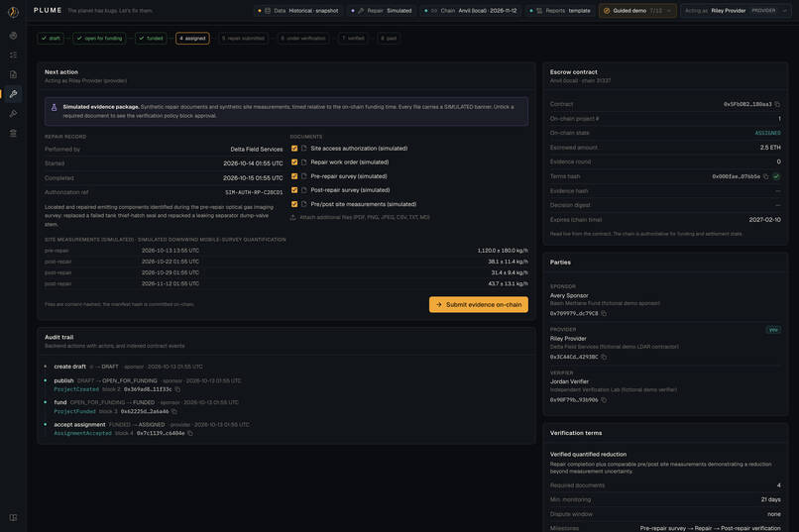The height and width of the screenshot is (532, 799).
Task: Select the 7 verified stage step
Action: click(353, 39)
